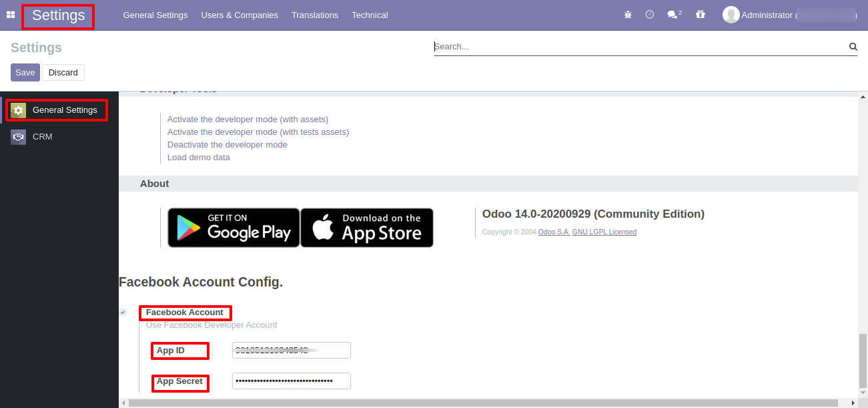Click the Save button
868x408 pixels.
pos(25,72)
